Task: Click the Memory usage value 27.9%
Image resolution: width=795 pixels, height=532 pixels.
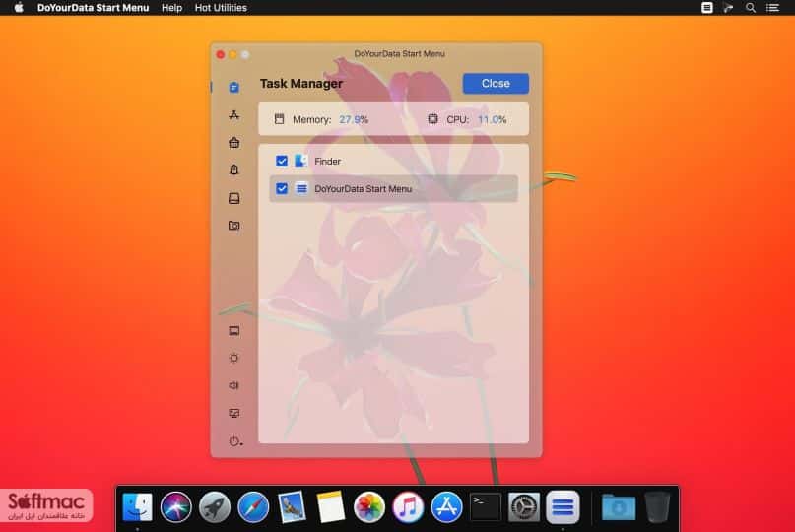Action: 354,119
